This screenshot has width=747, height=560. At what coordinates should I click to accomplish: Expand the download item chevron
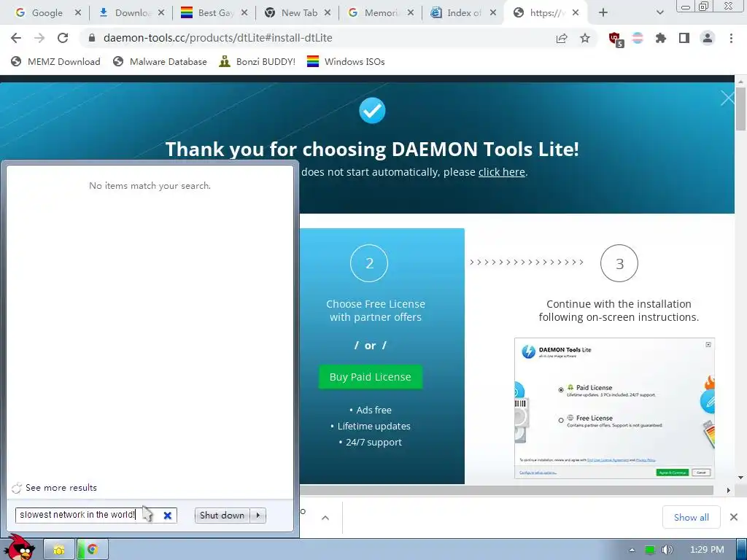click(x=325, y=518)
